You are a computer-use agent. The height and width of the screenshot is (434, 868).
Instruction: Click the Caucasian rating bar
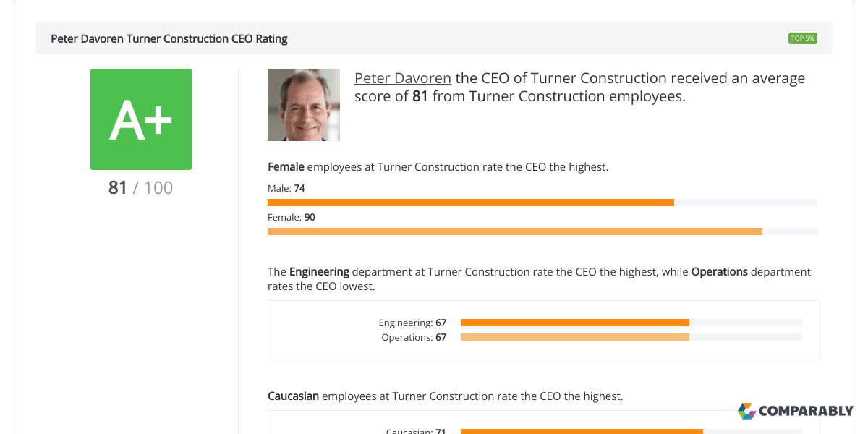pyautogui.click(x=631, y=431)
